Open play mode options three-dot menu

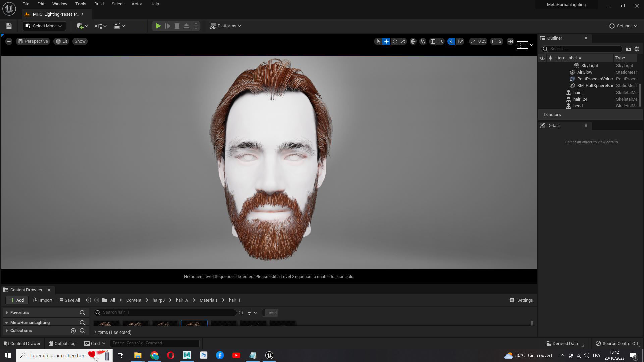[x=196, y=26]
